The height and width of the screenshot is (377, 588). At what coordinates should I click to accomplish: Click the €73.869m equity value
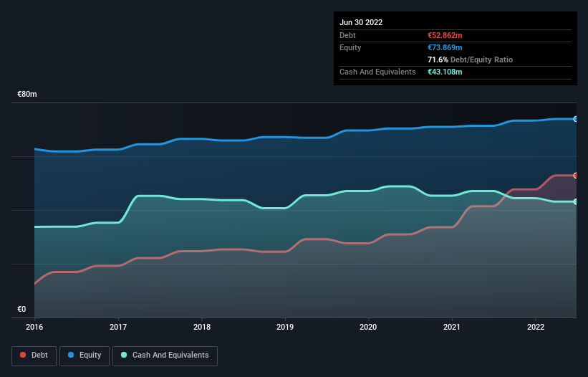(x=445, y=47)
